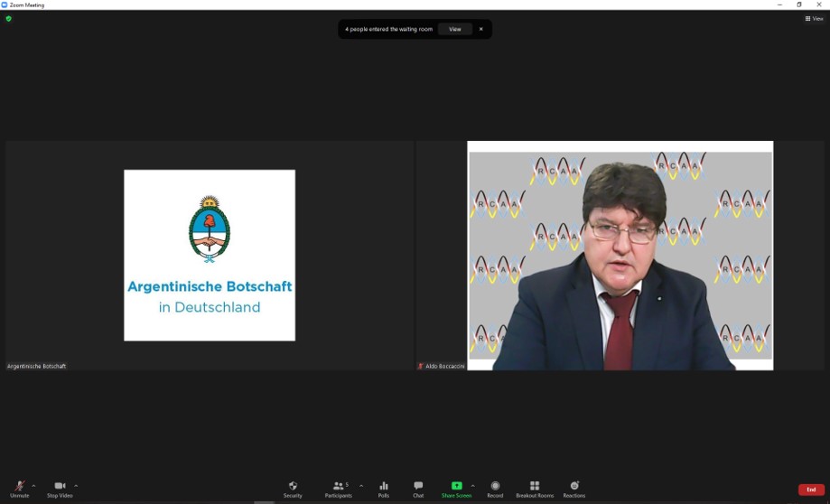This screenshot has width=830, height=504.
Task: Unmute the microphone
Action: [20, 490]
